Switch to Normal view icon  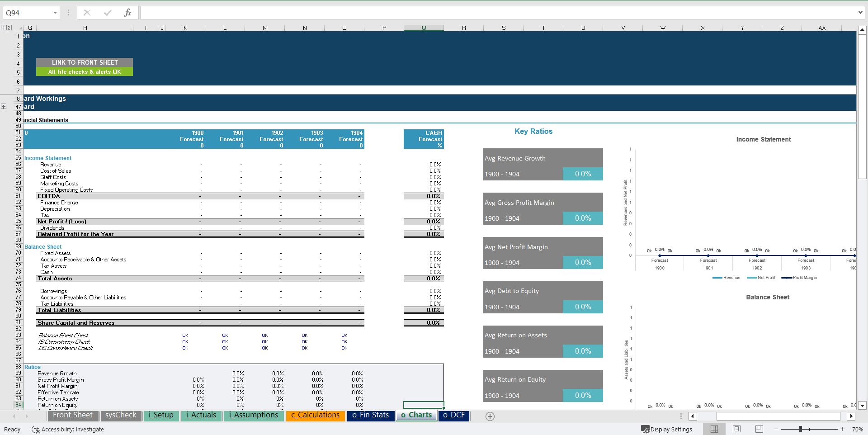714,429
